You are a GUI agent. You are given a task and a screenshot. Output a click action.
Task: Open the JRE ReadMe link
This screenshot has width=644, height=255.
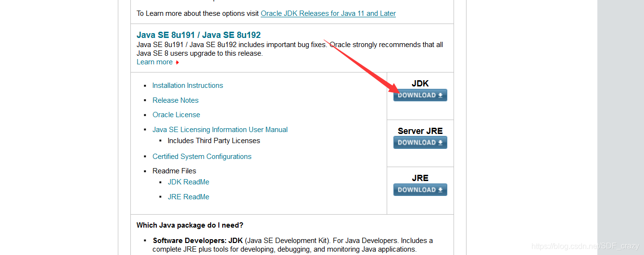189,197
